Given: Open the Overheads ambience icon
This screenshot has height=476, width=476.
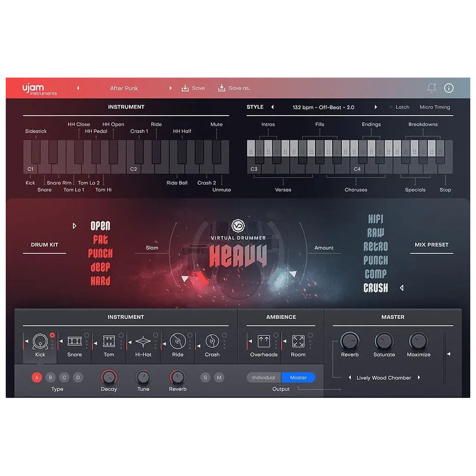Looking at the screenshot, I should pos(263,342).
